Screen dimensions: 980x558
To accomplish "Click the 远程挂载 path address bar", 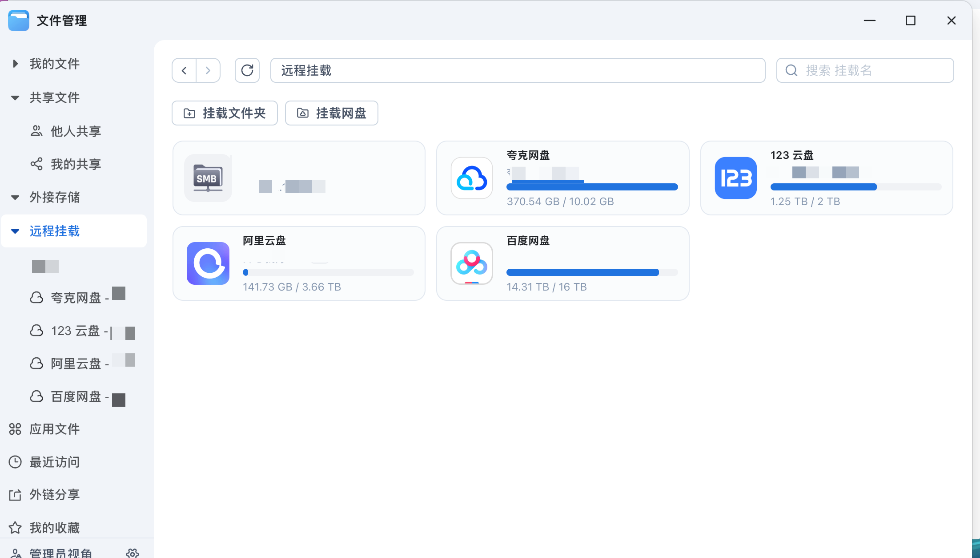I will click(x=518, y=70).
